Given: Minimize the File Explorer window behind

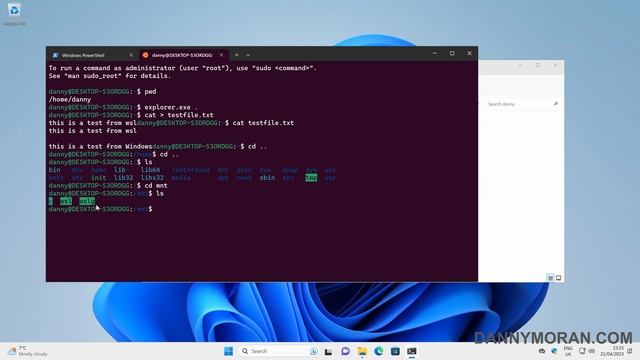Looking at the screenshot, I should click(x=520, y=65).
